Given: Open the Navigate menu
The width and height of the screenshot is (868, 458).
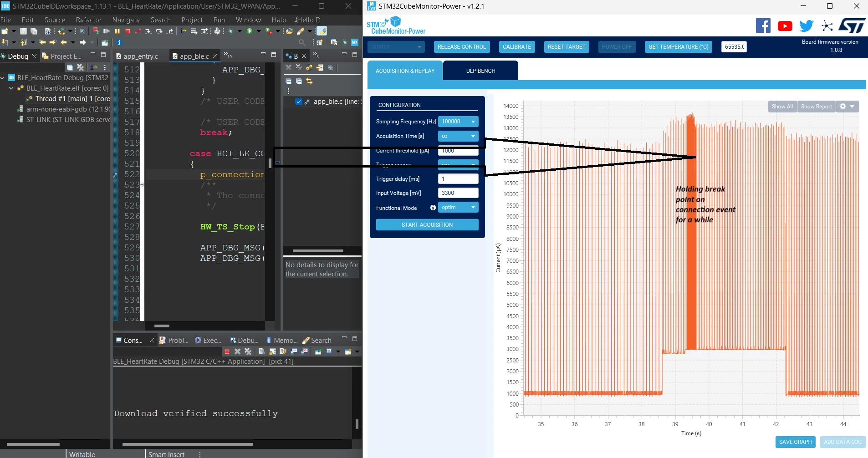Looking at the screenshot, I should click(x=126, y=20).
